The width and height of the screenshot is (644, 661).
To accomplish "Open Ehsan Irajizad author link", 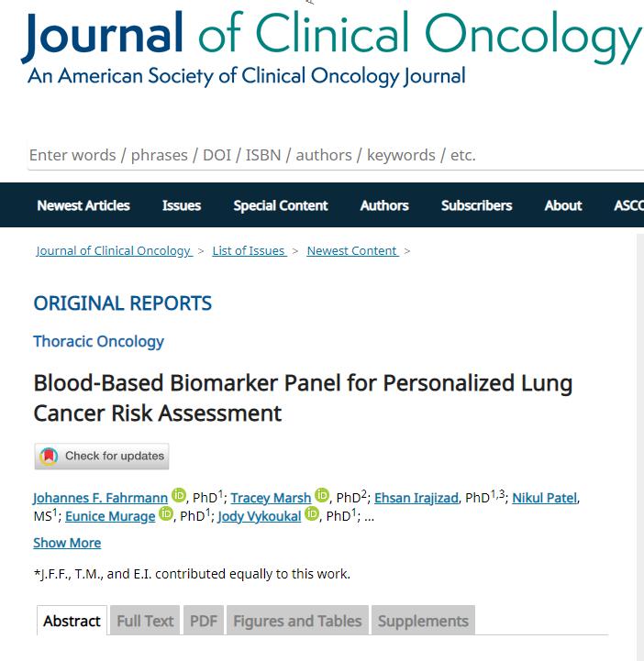I will tap(416, 498).
